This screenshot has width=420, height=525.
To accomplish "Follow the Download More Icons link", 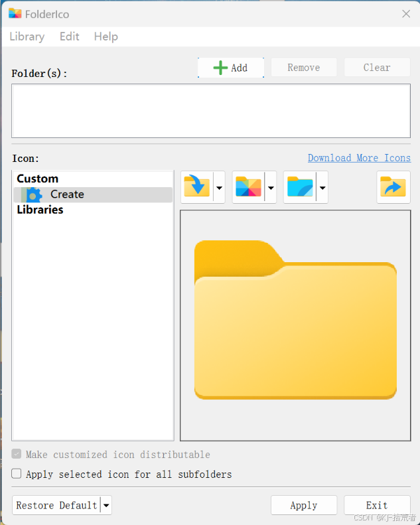I will [x=359, y=158].
